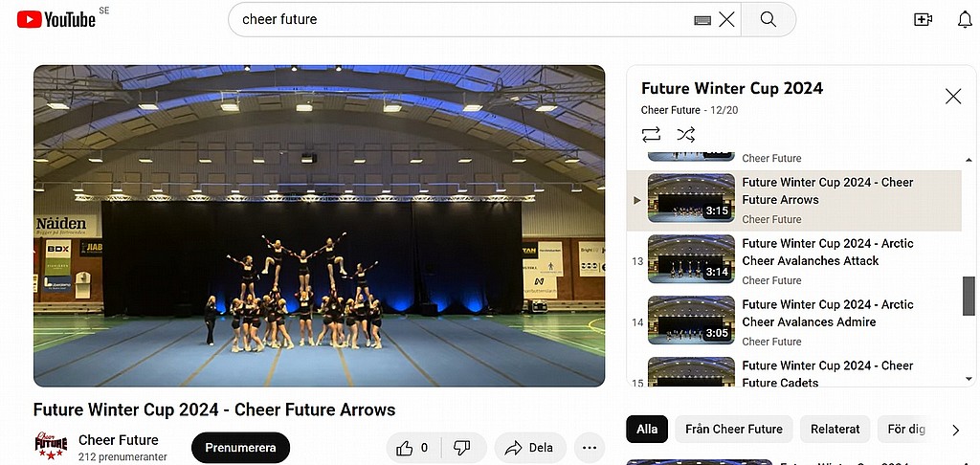Click the Prenumerera subscribe button

pos(240,448)
